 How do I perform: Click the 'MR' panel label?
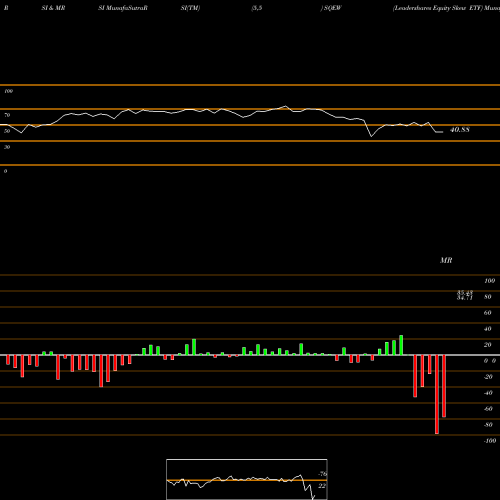(x=446, y=260)
